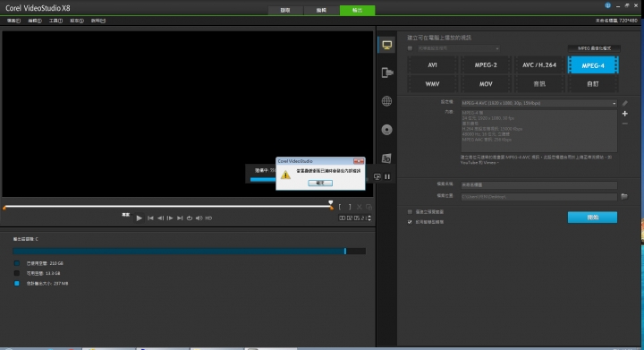Edit the selected profile with pencil icon
This screenshot has height=350, width=644.
click(624, 103)
